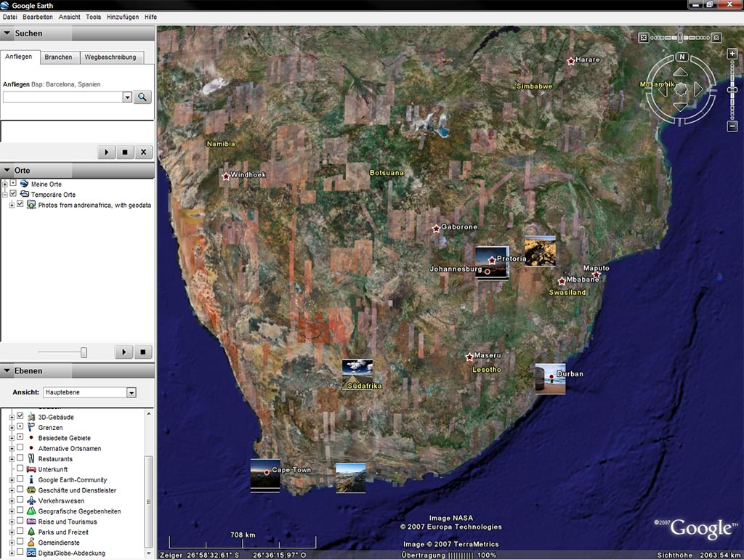Expand the Parks und Freizeit layer node

12,532
